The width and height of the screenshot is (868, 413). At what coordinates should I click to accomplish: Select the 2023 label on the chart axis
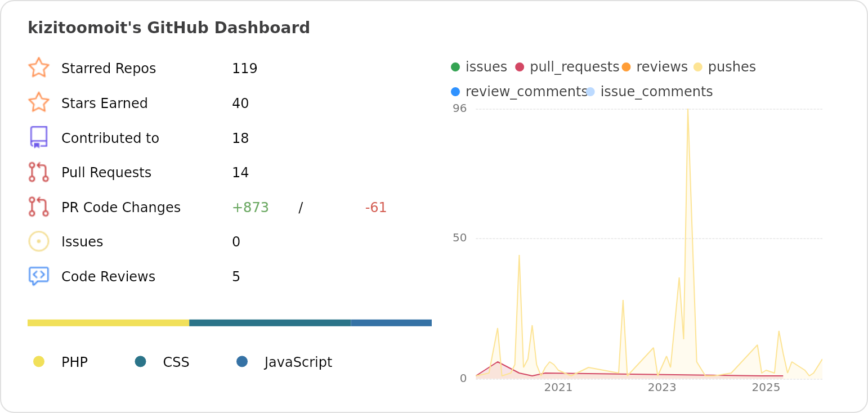pyautogui.click(x=662, y=387)
